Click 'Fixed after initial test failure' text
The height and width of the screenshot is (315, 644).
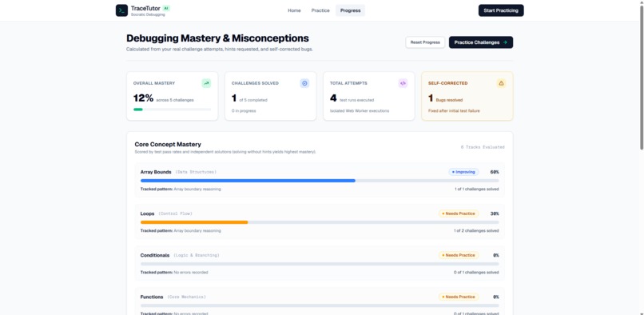454,110
